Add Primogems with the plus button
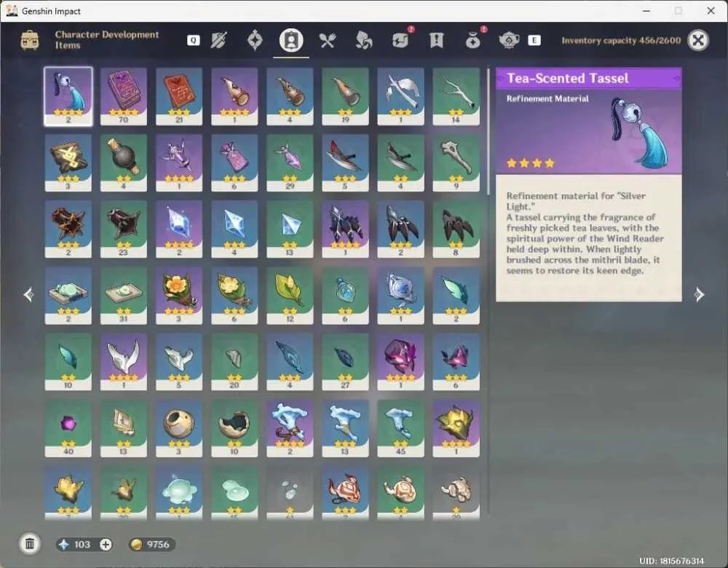728x568 pixels. 106,544
